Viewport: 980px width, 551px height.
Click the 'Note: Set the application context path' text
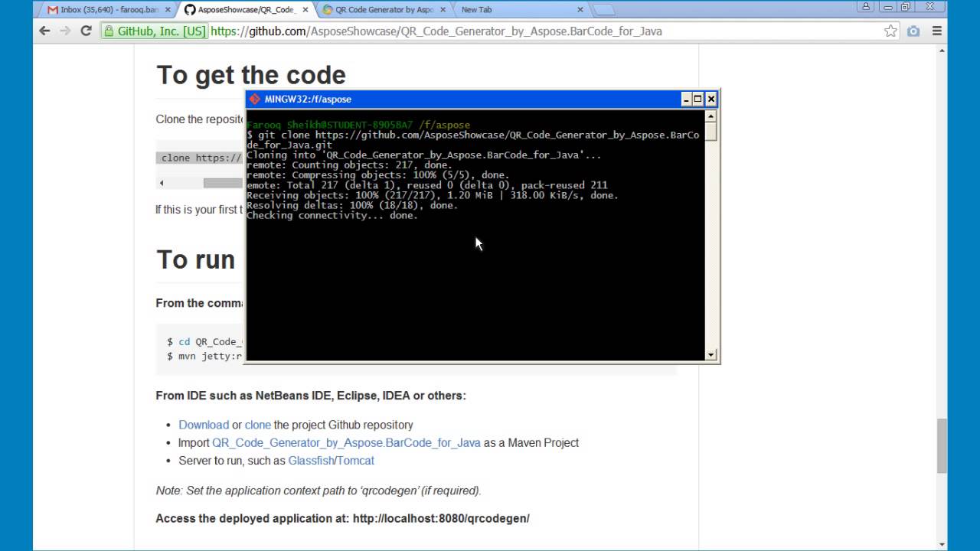coord(318,491)
